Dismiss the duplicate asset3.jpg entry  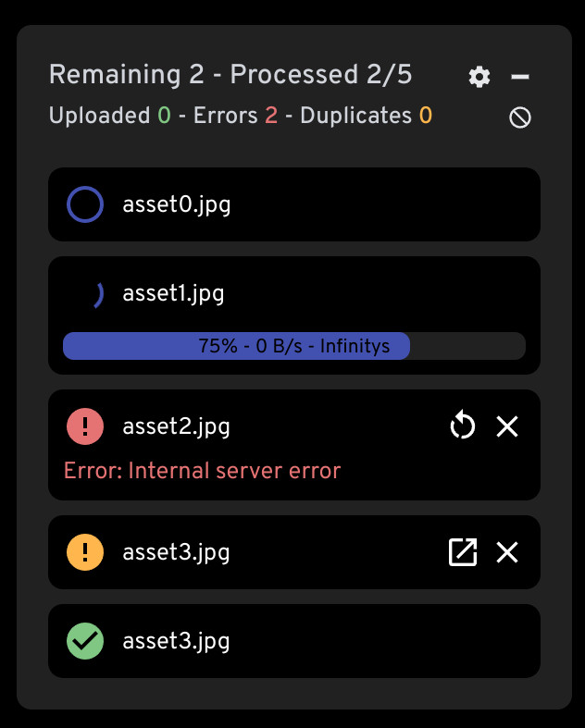pos(507,552)
